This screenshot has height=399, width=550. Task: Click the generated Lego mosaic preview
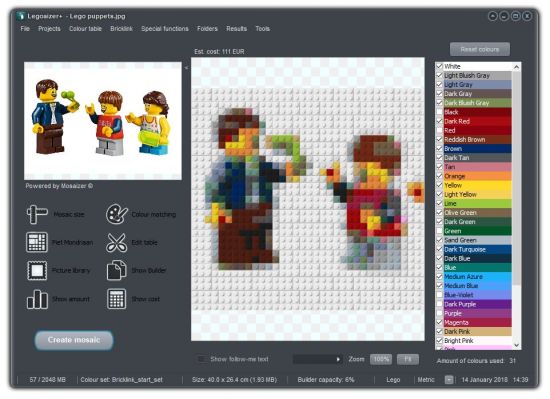click(308, 199)
